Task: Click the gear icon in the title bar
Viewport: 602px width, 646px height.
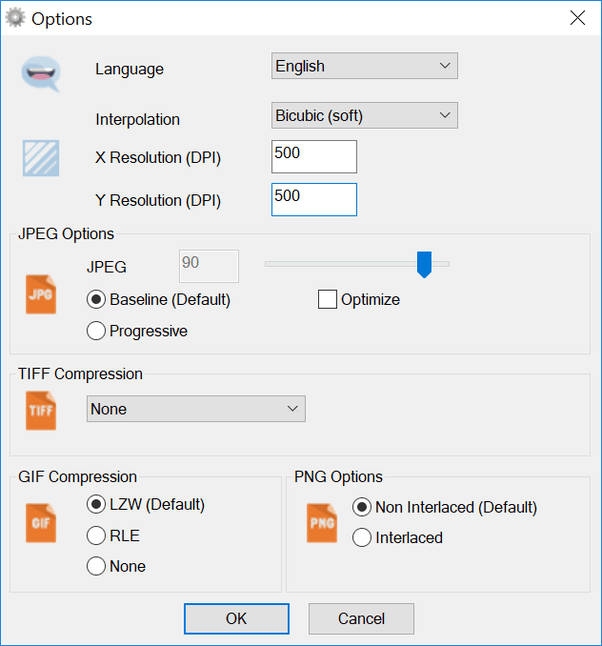Action: (x=15, y=18)
